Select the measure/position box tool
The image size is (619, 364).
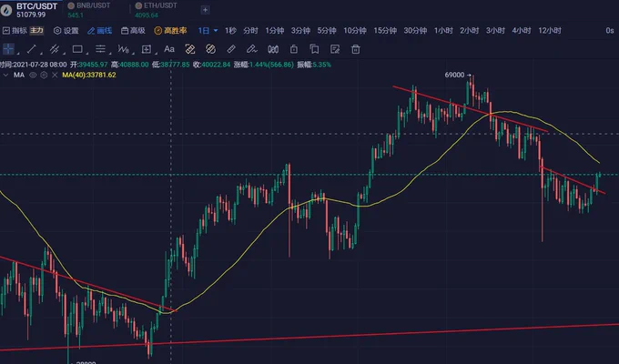coord(147,49)
